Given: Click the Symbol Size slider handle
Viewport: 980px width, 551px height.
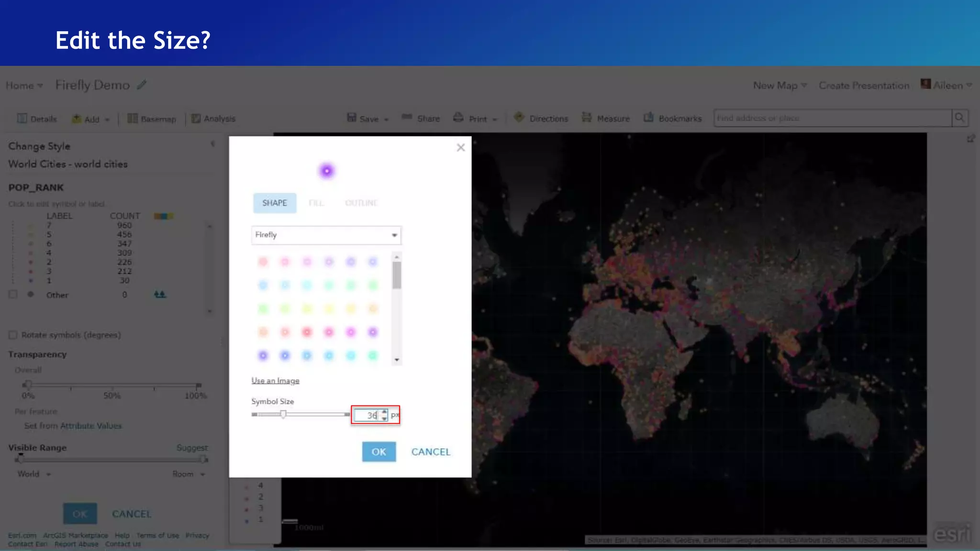Looking at the screenshot, I should pos(283,414).
